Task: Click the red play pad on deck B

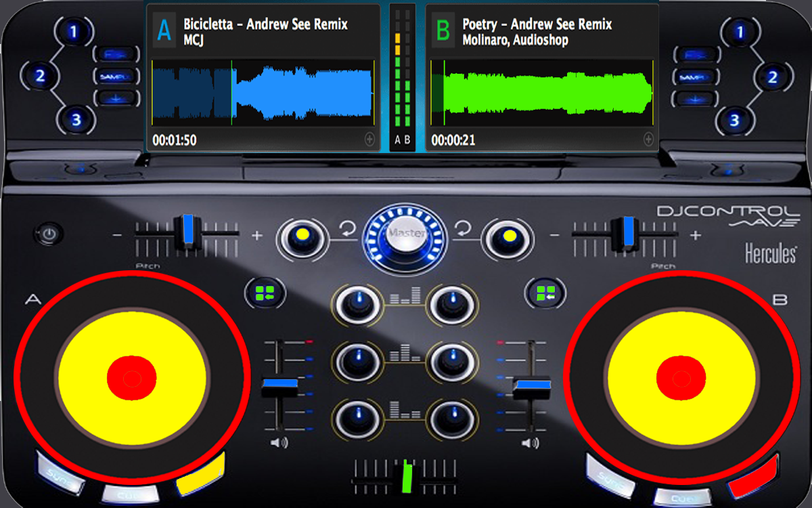Action: [753, 477]
